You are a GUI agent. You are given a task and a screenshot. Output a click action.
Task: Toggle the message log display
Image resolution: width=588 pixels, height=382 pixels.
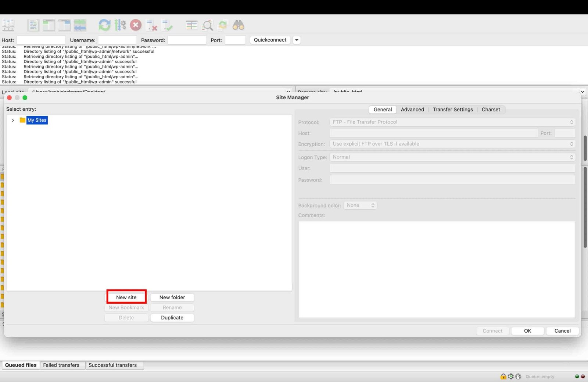point(33,25)
